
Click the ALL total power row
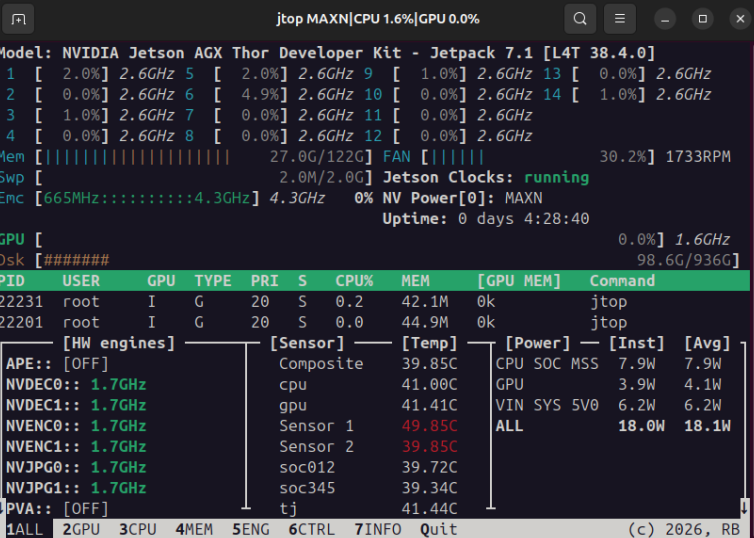tap(613, 425)
